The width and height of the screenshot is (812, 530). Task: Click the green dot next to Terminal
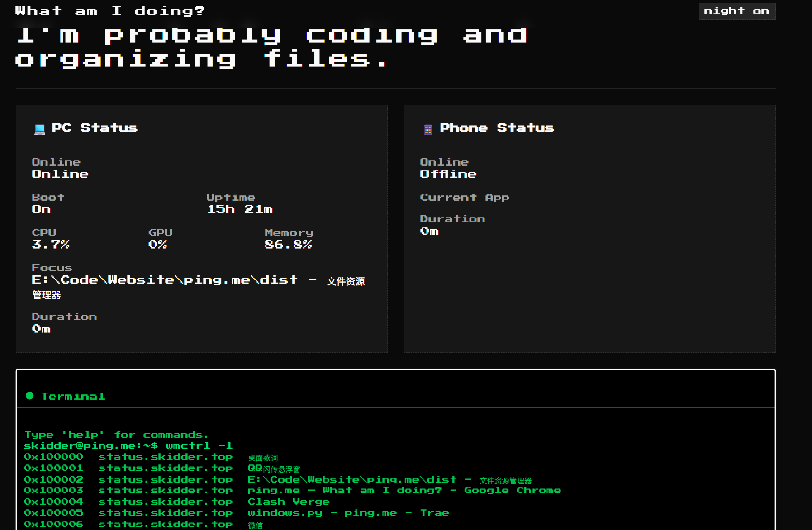coord(30,396)
